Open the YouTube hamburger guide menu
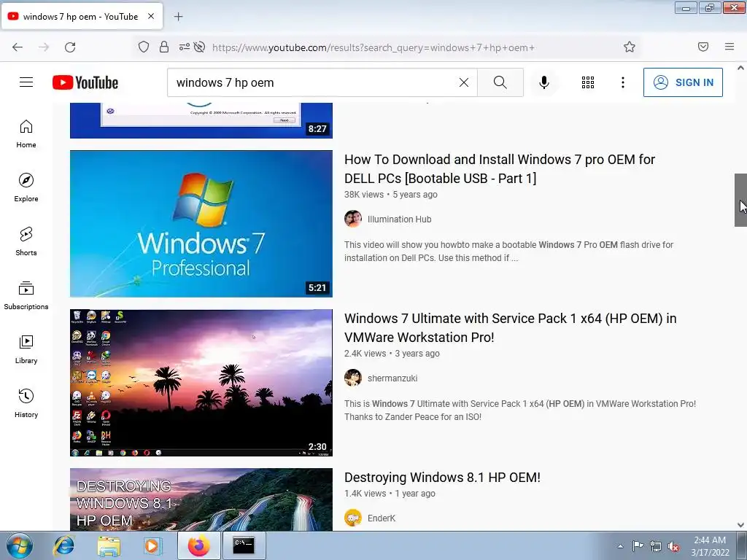This screenshot has width=747, height=560. pyautogui.click(x=26, y=82)
